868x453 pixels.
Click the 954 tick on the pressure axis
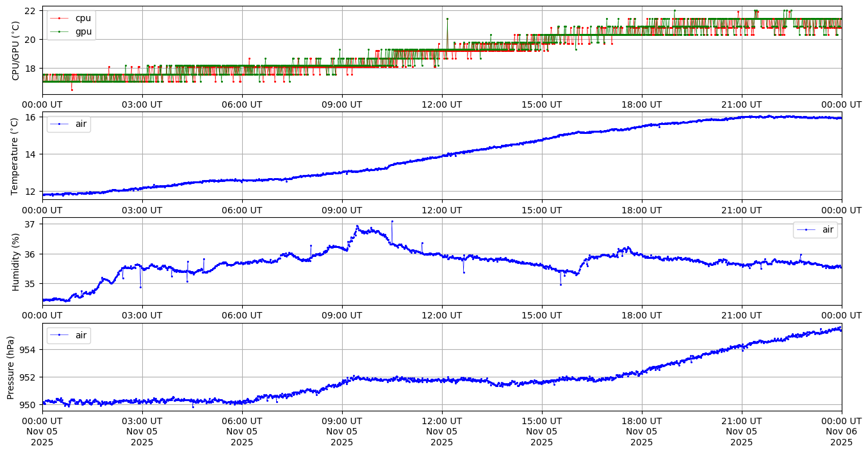tap(29, 350)
